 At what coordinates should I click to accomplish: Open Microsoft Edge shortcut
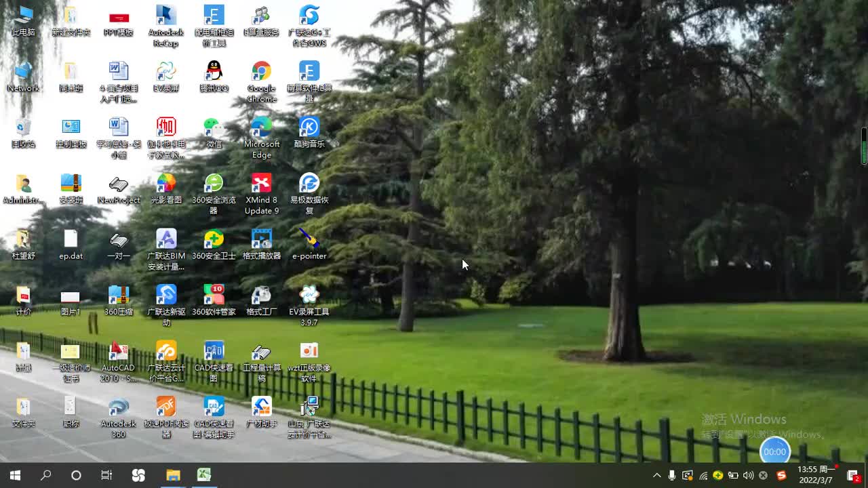tap(262, 138)
